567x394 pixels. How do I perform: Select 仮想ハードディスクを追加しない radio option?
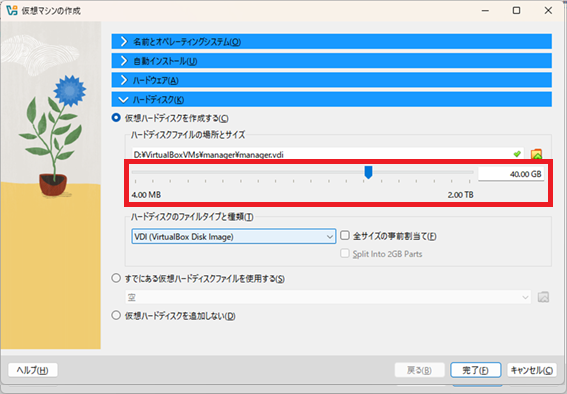pos(116,315)
